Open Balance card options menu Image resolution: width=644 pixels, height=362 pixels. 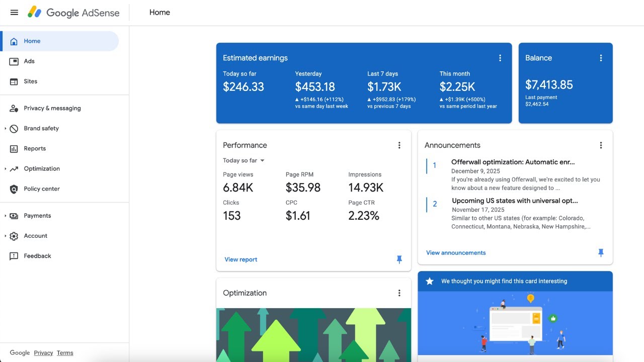tap(601, 58)
